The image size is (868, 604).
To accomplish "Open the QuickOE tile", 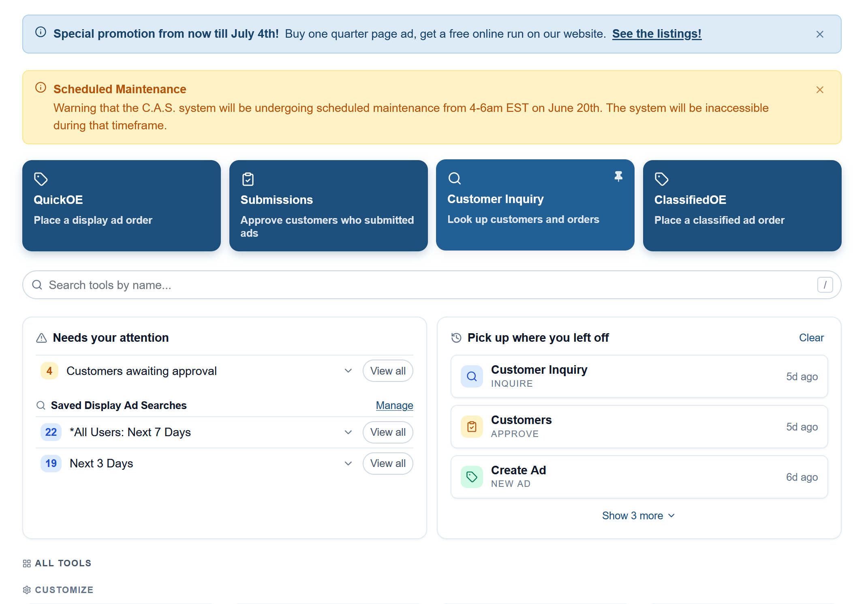I will [122, 206].
